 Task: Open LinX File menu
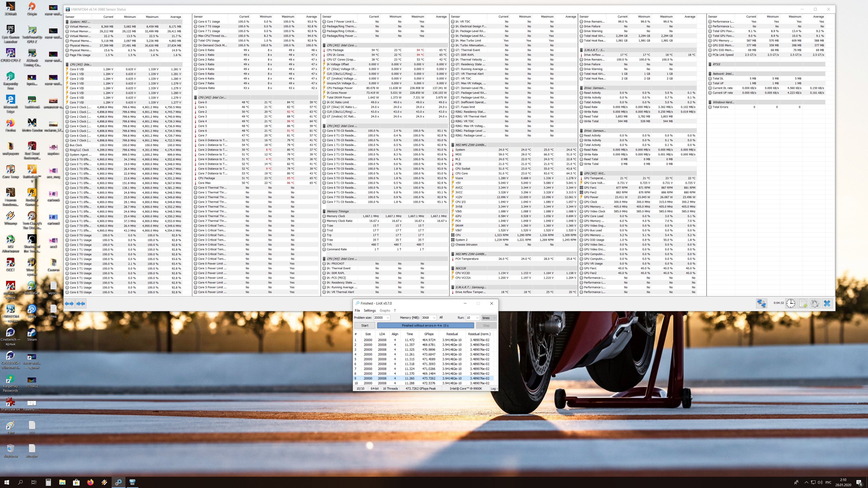357,310
